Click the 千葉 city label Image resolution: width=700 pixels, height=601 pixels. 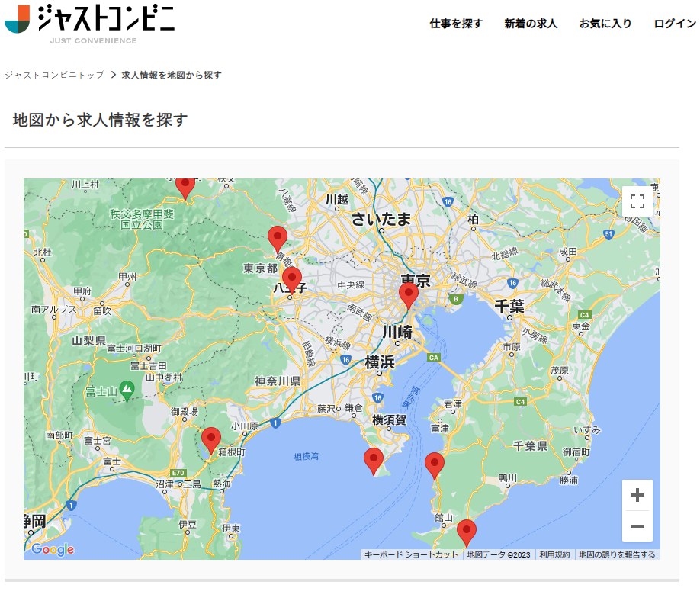[509, 307]
